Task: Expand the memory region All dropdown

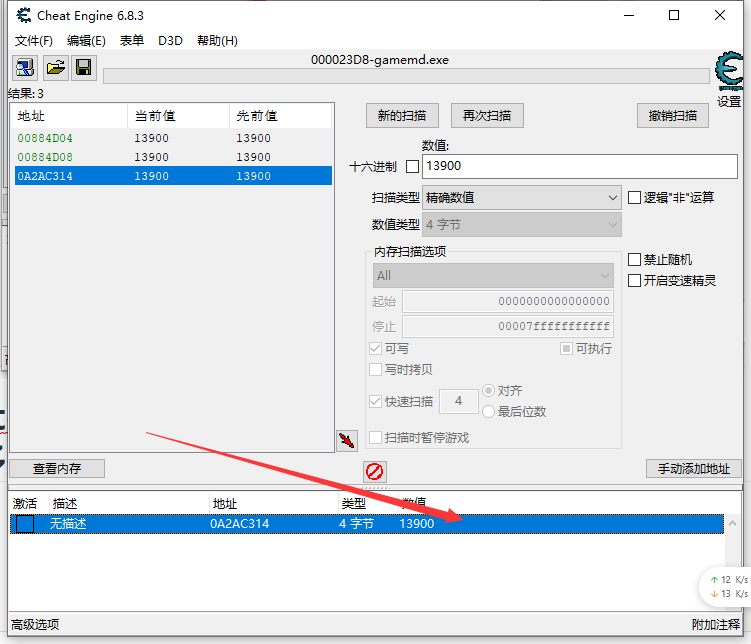Action: coord(493,275)
